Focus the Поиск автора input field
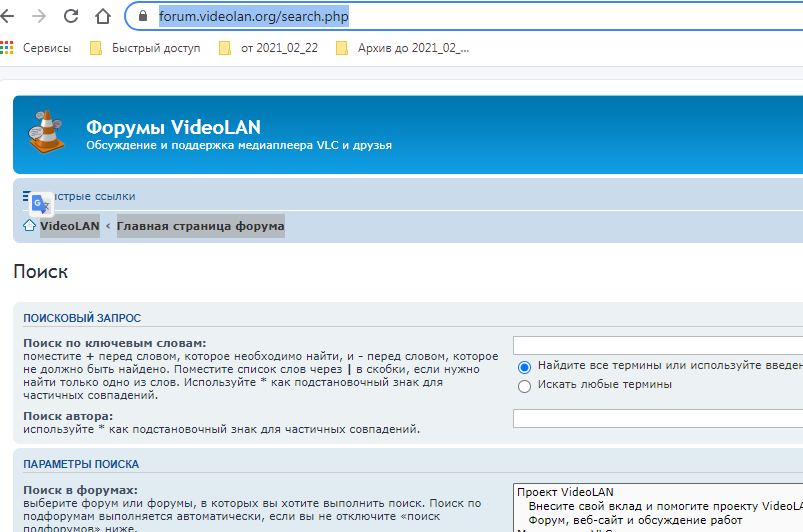The width and height of the screenshot is (803, 532). (x=658, y=418)
